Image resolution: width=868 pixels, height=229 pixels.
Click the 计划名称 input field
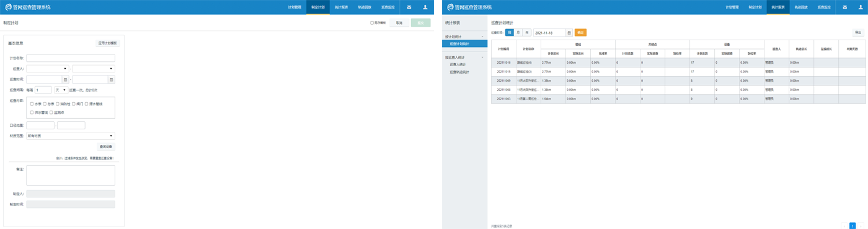coord(71,58)
